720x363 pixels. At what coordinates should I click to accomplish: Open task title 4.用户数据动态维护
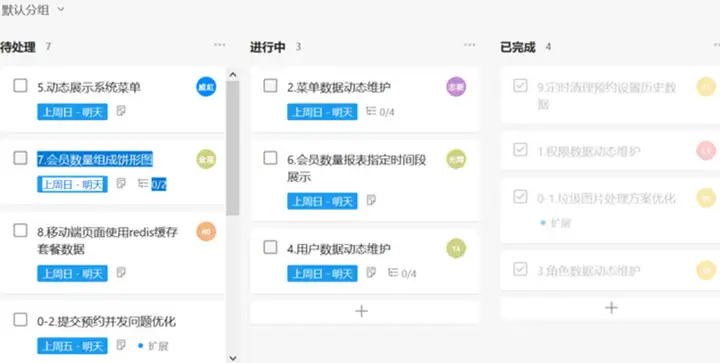click(339, 249)
